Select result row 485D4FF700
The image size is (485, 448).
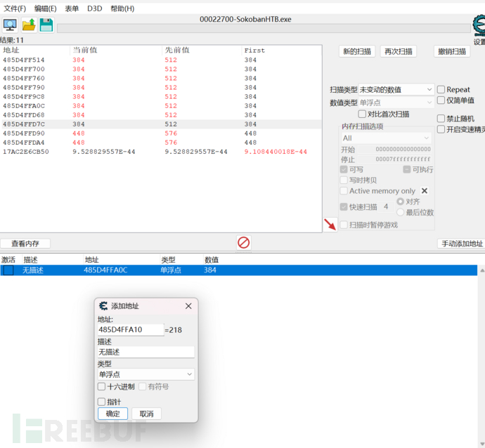point(160,69)
